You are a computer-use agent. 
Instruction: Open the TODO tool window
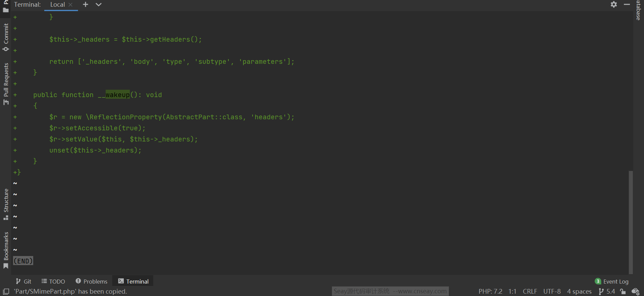tap(53, 281)
